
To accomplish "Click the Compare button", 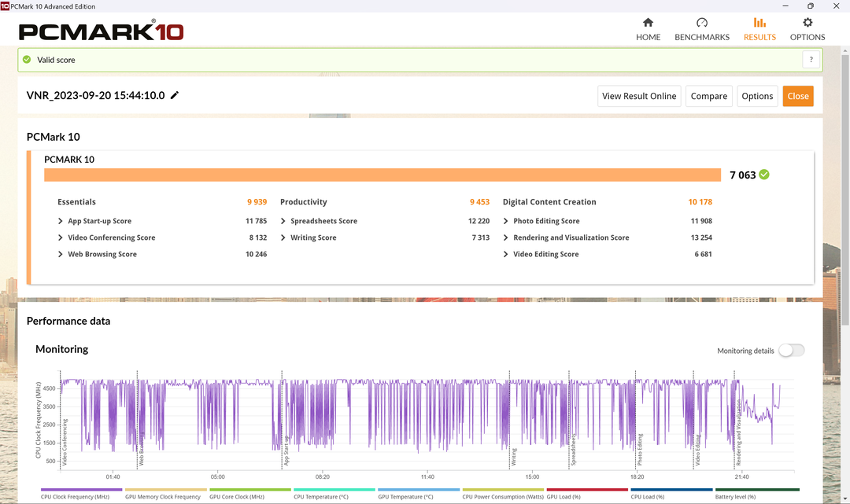I will coord(708,96).
